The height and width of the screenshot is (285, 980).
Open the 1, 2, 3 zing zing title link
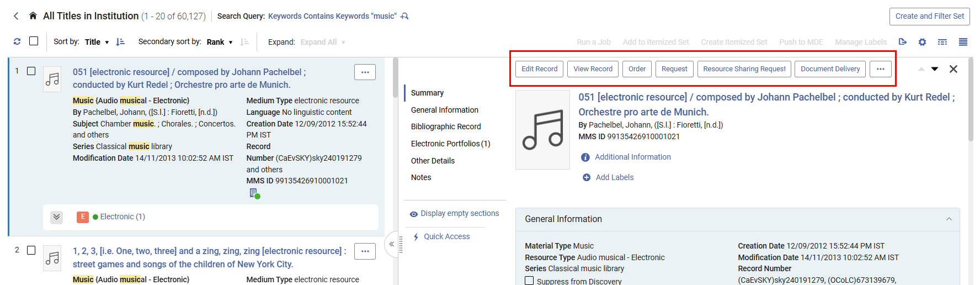pyautogui.click(x=210, y=257)
